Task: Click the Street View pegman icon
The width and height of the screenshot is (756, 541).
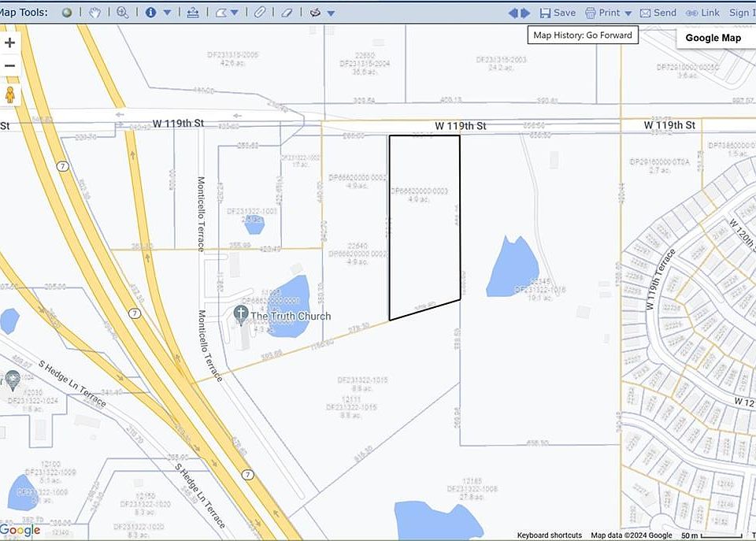Action: click(x=9, y=94)
